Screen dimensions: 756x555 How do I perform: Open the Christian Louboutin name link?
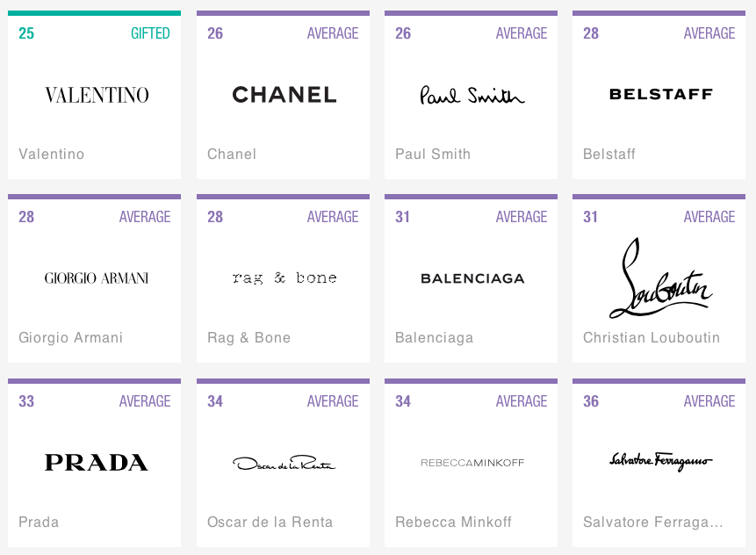[x=652, y=337]
